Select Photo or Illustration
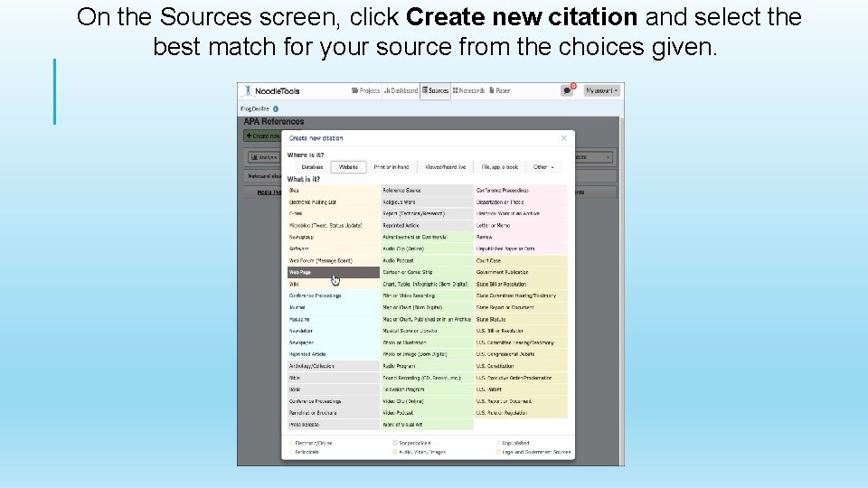Image resolution: width=868 pixels, height=488 pixels. tap(427, 343)
